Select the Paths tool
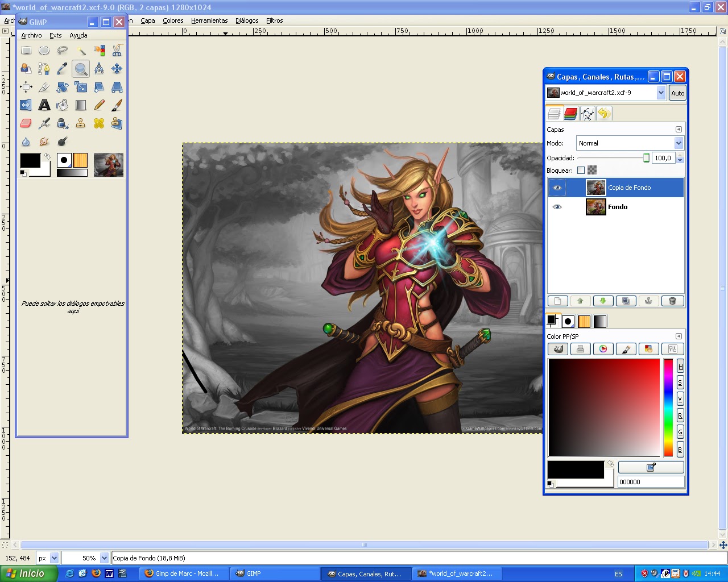728x582 pixels. [44, 69]
